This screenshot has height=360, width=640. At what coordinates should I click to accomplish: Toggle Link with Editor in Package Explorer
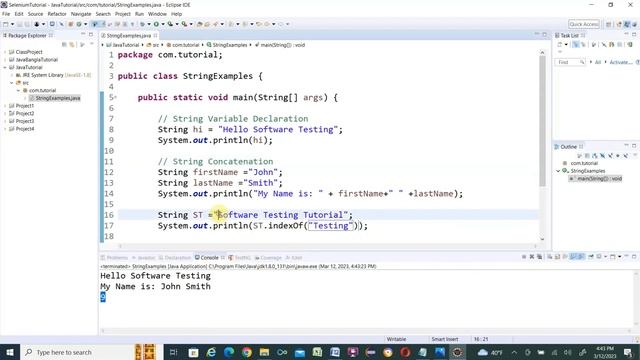[72, 44]
